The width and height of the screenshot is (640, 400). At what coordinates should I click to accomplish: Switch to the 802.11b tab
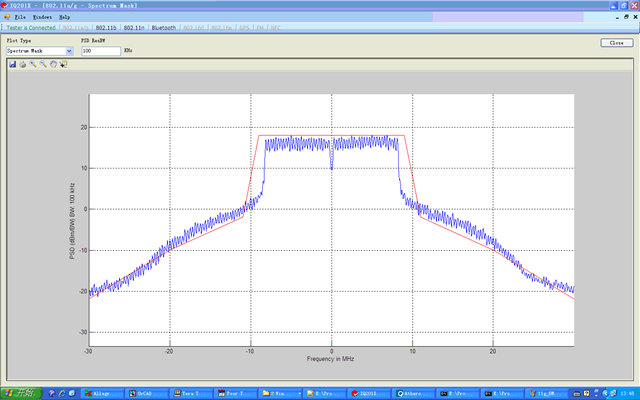(x=107, y=28)
